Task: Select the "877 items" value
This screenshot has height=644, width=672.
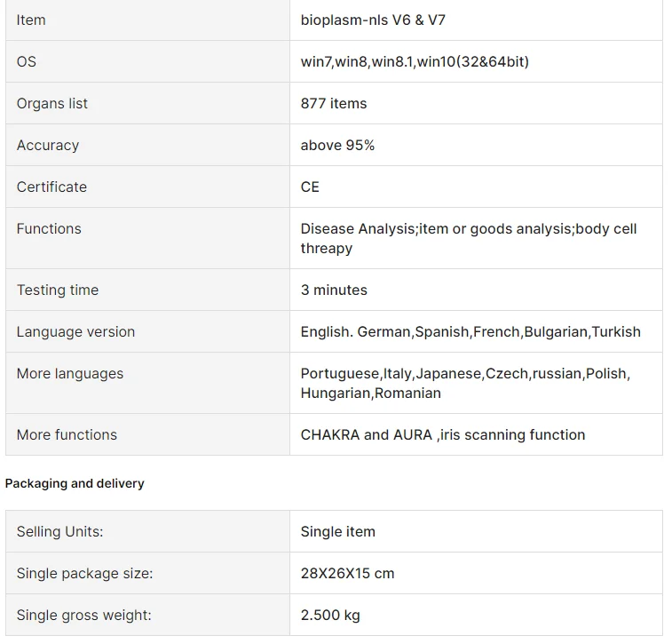Action: pos(334,103)
